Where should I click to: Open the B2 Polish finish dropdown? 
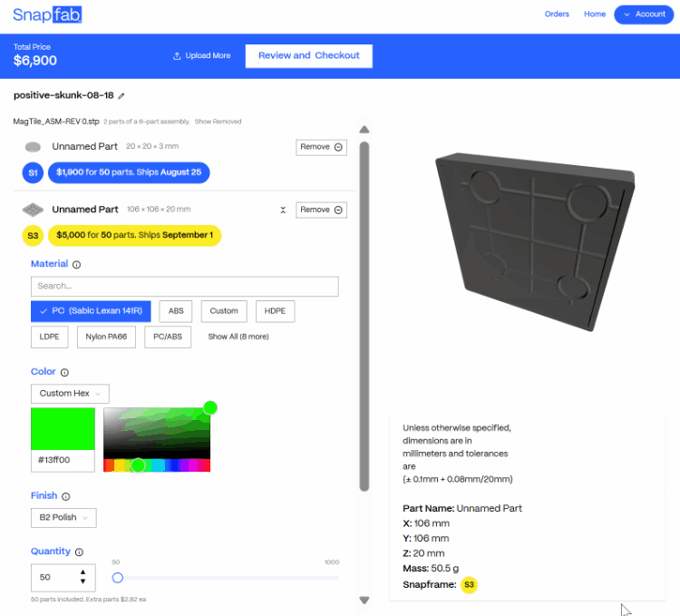click(63, 517)
